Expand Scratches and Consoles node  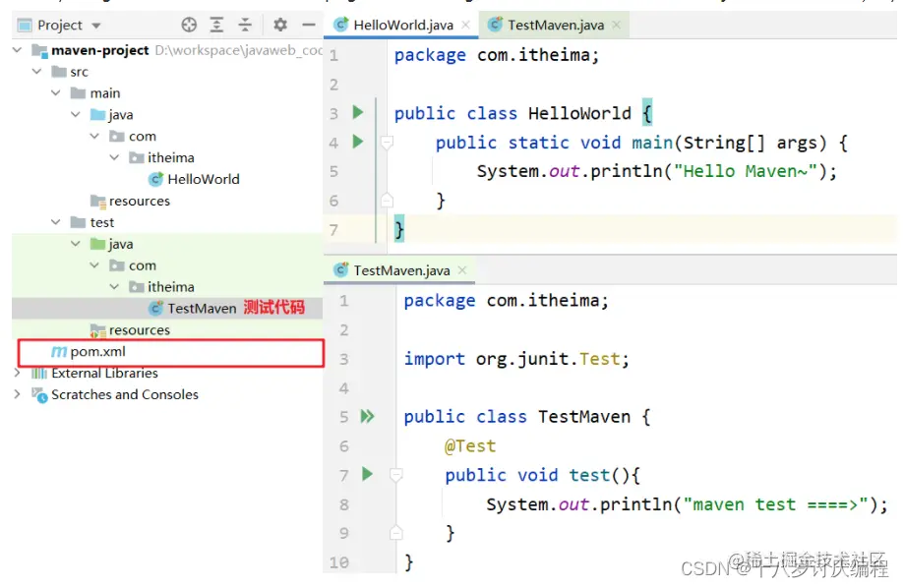point(18,394)
